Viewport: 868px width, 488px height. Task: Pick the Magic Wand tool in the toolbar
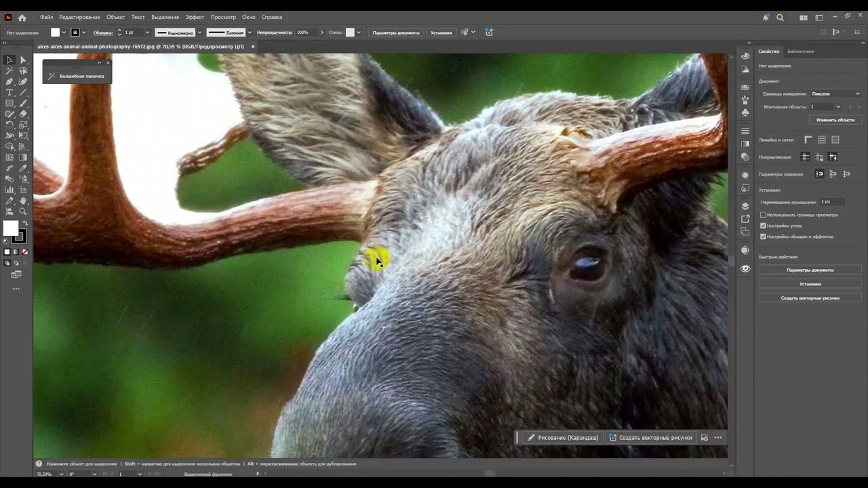9,70
